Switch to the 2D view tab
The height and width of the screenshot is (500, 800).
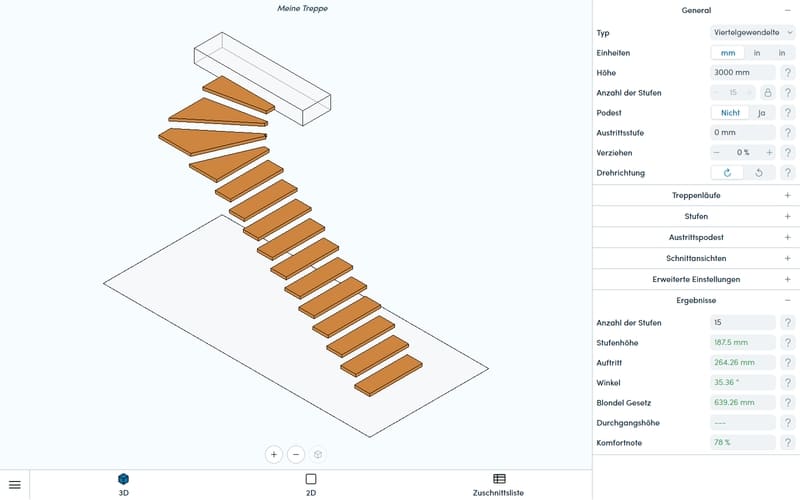click(x=311, y=485)
